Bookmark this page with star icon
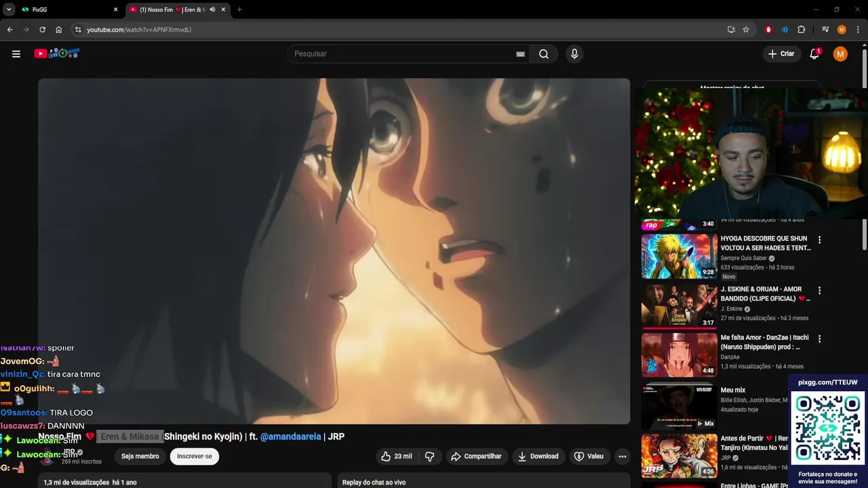This screenshot has width=868, height=488. [746, 30]
